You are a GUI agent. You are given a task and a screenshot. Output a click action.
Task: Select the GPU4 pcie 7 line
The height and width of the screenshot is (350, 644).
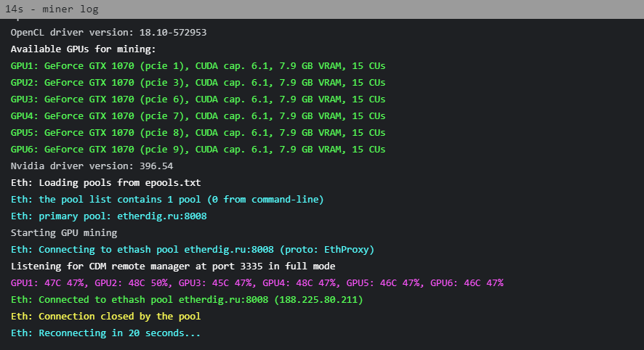(x=198, y=116)
